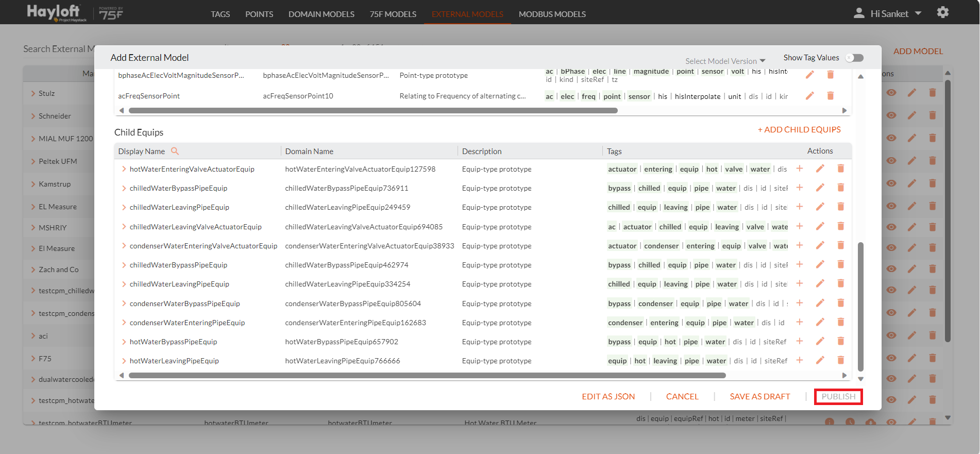This screenshot has height=454, width=980.
Task: Edit the Stulz model in background list
Action: [x=912, y=93]
